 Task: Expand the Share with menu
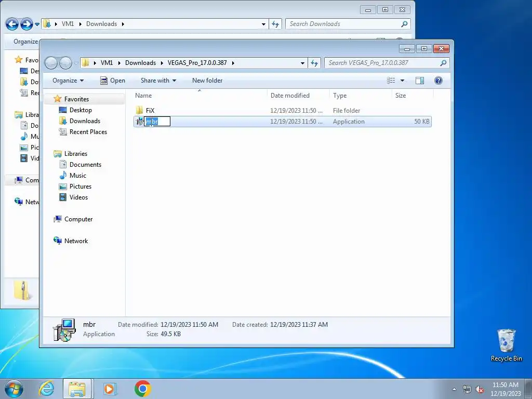pos(158,81)
